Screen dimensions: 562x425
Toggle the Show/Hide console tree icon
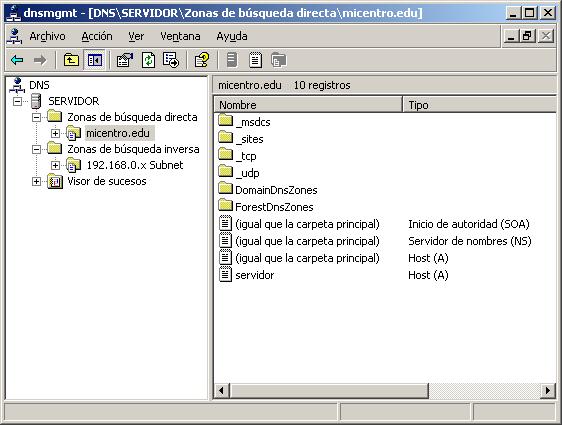(x=95, y=60)
